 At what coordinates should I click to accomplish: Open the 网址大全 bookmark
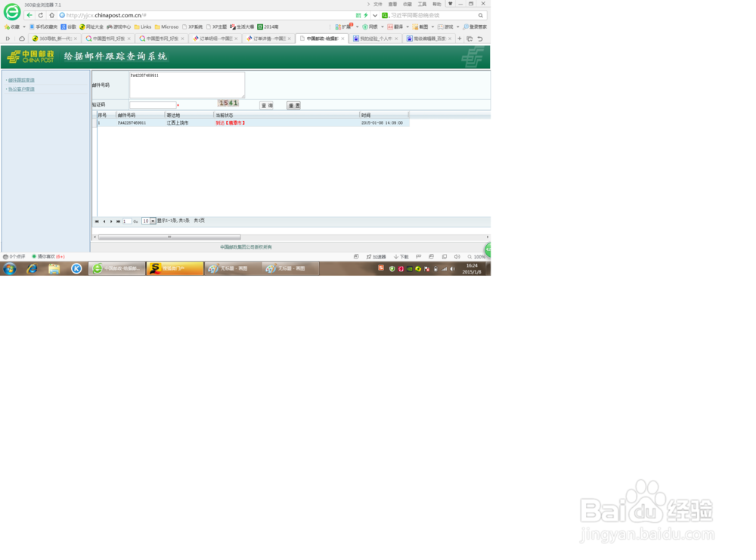point(91,27)
